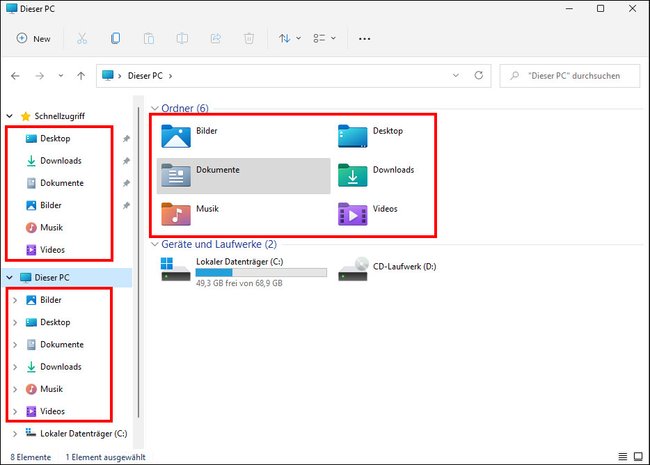
Task: Click the Paste clipboard icon
Action: (149, 39)
